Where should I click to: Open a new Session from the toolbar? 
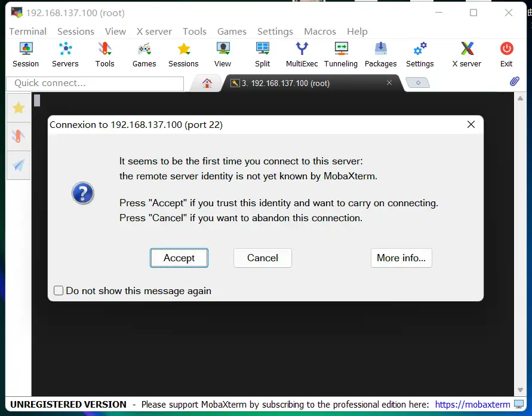(x=26, y=54)
